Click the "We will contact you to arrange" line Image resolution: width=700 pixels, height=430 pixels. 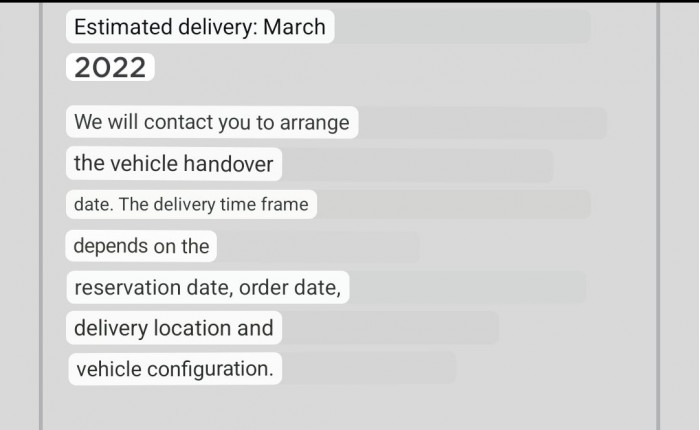click(x=211, y=123)
